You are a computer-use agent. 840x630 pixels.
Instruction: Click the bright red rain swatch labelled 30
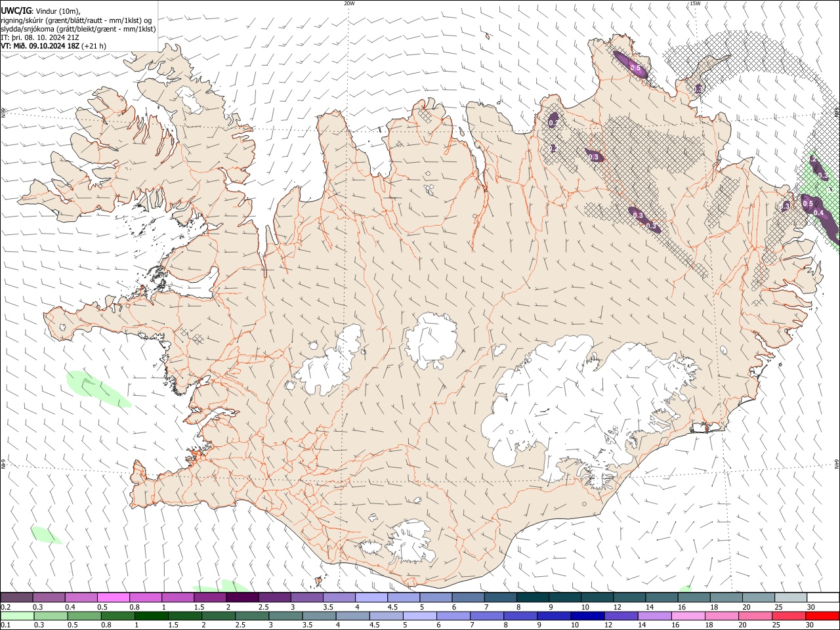point(822,616)
